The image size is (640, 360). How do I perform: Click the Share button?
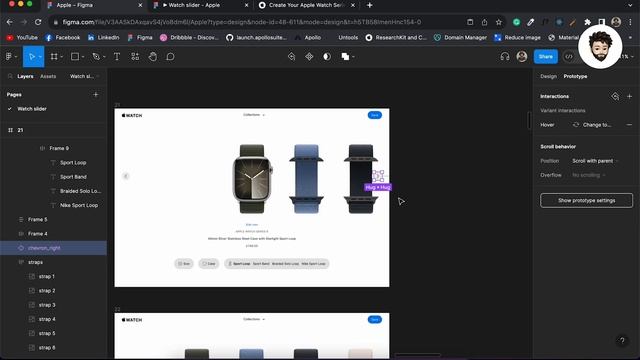[546, 57]
